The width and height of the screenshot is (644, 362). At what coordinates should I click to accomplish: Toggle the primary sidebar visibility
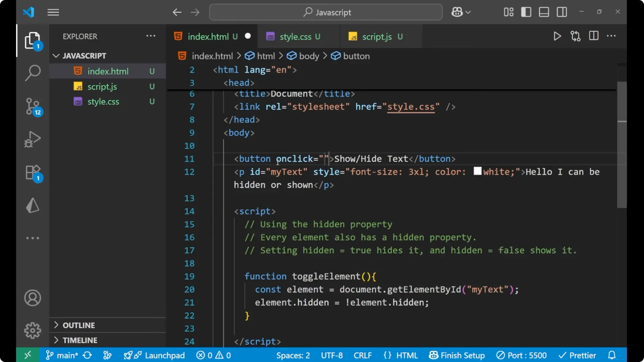pyautogui.click(x=526, y=12)
